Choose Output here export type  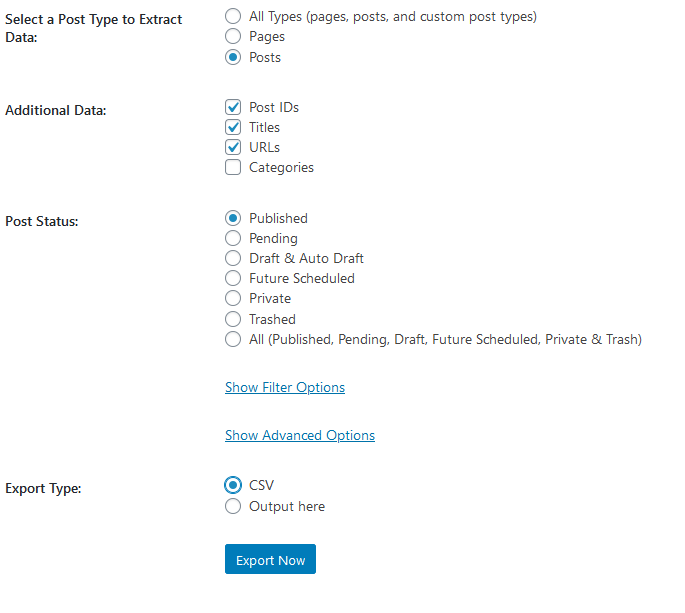(233, 506)
